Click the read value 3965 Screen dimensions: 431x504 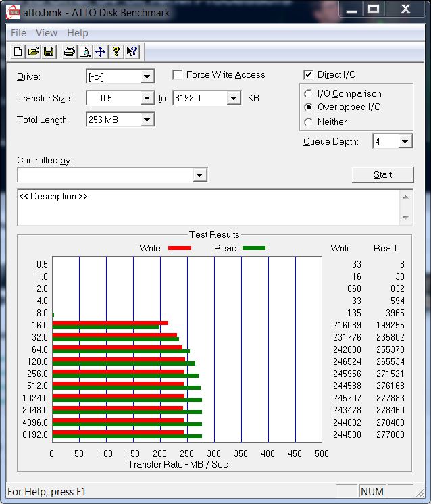[395, 313]
